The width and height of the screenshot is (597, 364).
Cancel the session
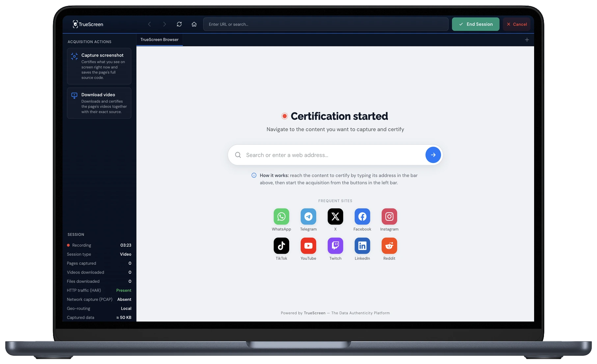[517, 24]
